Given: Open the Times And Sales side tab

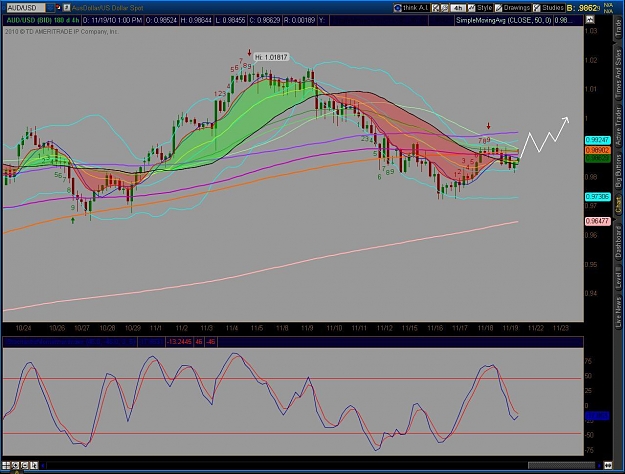Looking at the screenshot, I should [618, 75].
